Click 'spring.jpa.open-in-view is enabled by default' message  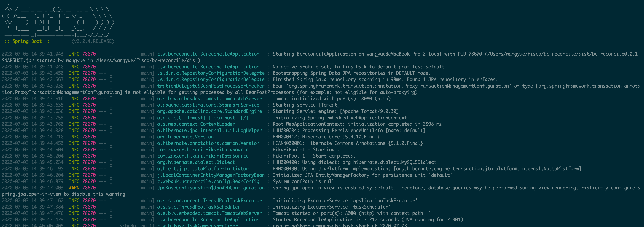pos(456,188)
